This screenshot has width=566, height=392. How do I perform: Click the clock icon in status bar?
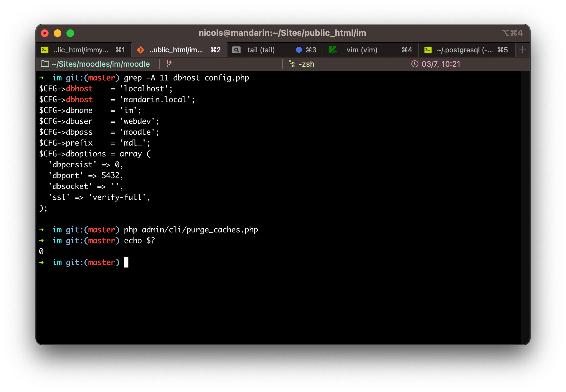point(415,64)
